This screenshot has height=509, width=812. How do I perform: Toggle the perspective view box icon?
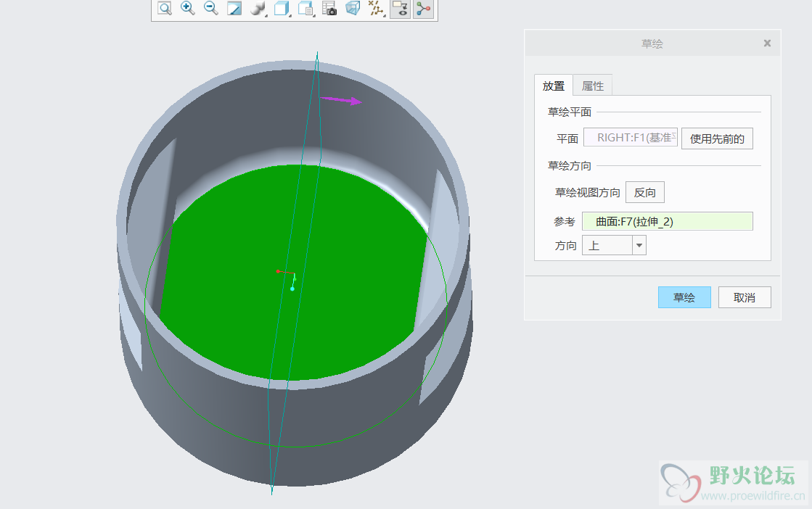(353, 8)
